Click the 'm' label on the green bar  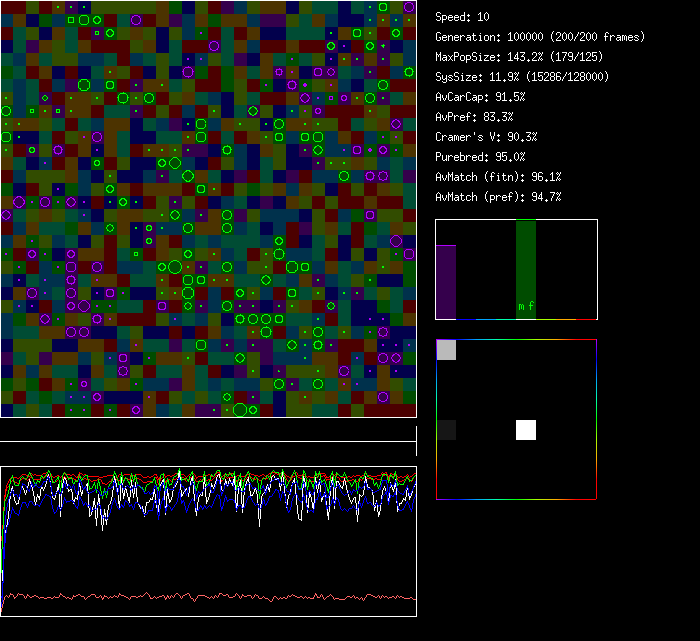520,306
